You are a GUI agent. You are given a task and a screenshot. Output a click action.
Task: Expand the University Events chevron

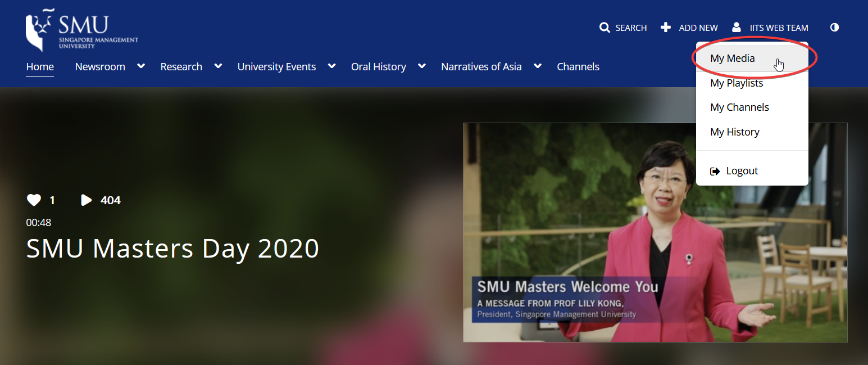click(x=332, y=66)
